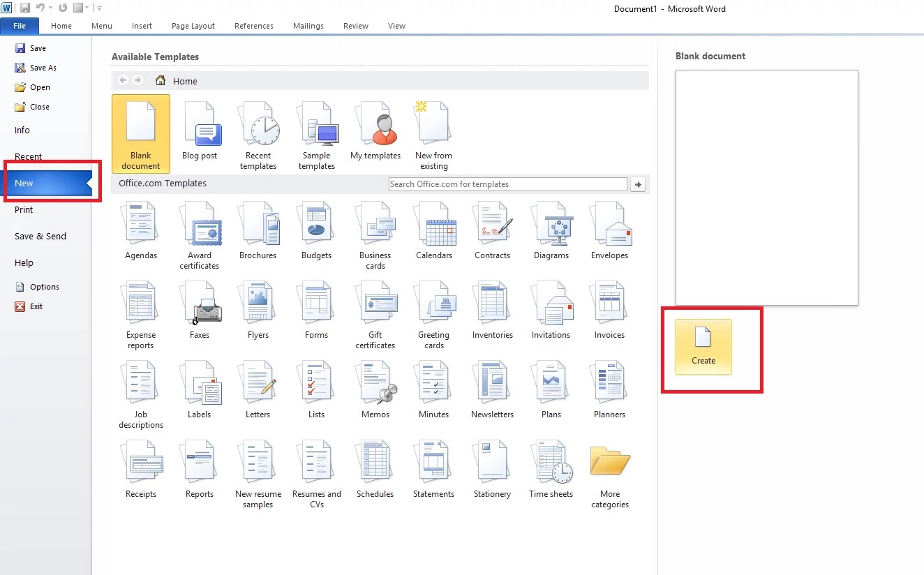The height and width of the screenshot is (575, 924).
Task: Open the Flyers template category
Action: pyautogui.click(x=258, y=311)
